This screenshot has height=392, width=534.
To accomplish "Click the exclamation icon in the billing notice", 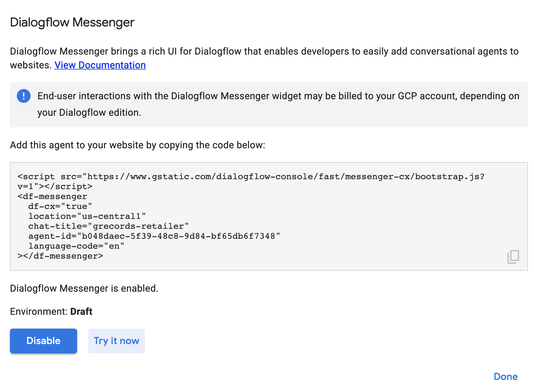I will (24, 96).
